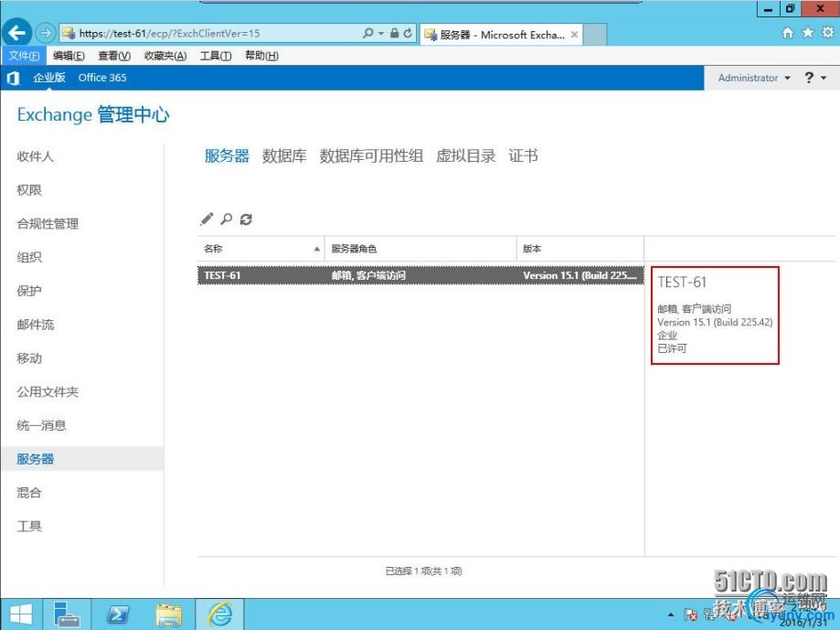This screenshot has width=840, height=630.
Task: Open Favorites star icon
Action: click(808, 33)
